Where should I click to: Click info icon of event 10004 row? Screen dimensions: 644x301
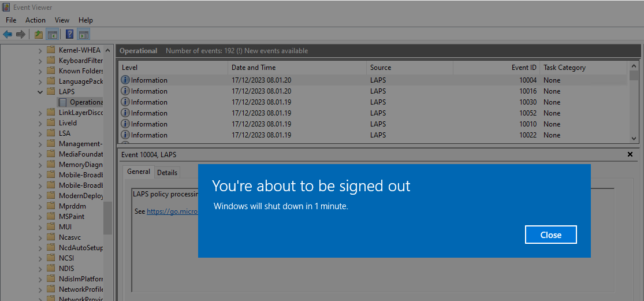125,80
